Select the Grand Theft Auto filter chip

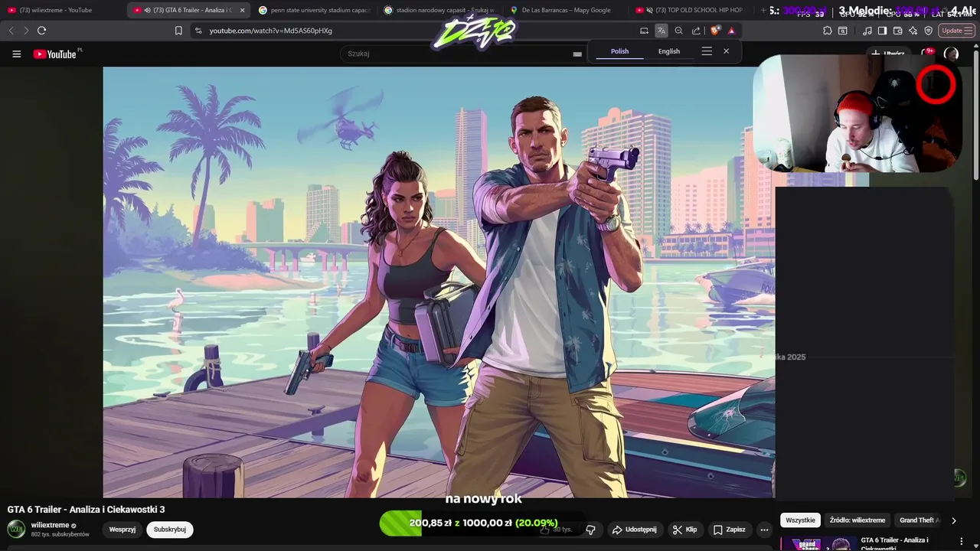(x=919, y=520)
